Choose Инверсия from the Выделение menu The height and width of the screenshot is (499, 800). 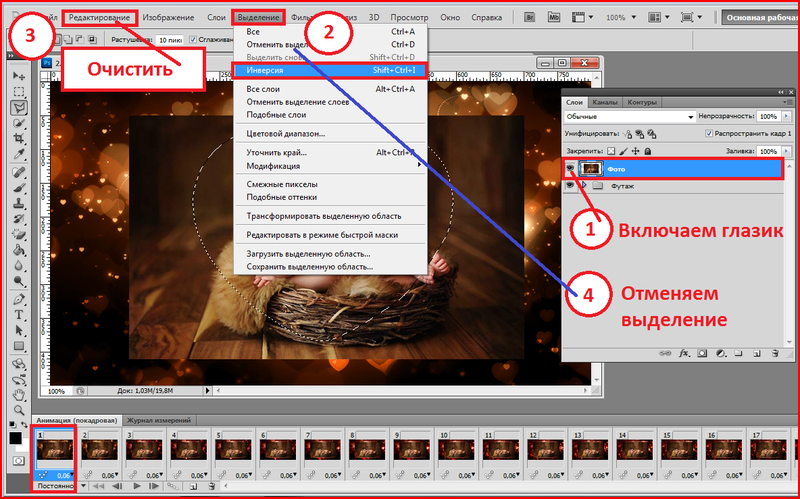[x=330, y=70]
